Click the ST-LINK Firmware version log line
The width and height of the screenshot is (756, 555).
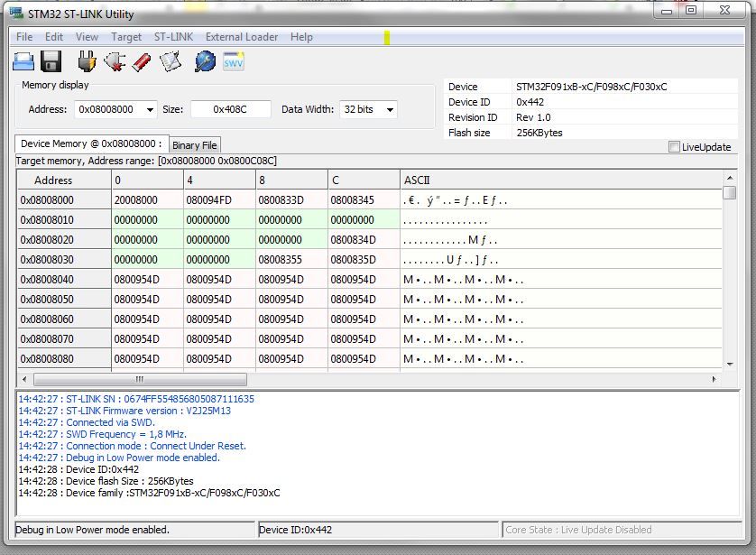[124, 411]
